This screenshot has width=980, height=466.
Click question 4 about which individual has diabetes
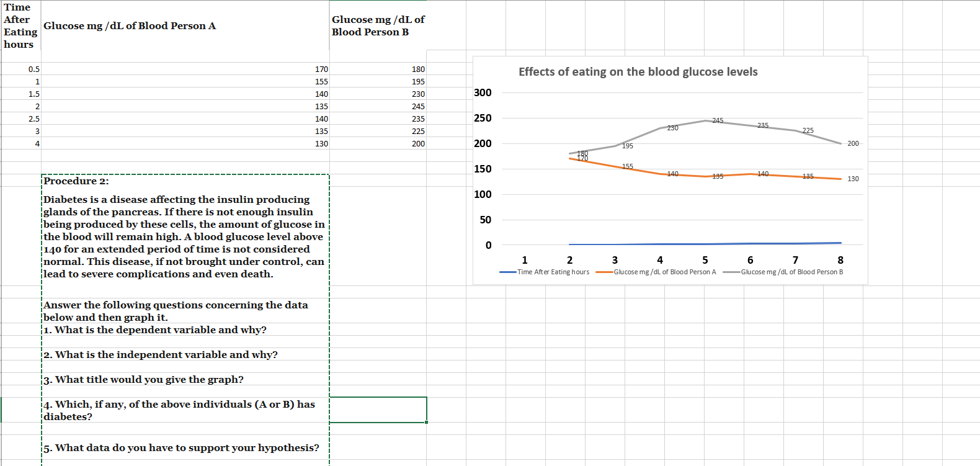pyautogui.click(x=185, y=410)
